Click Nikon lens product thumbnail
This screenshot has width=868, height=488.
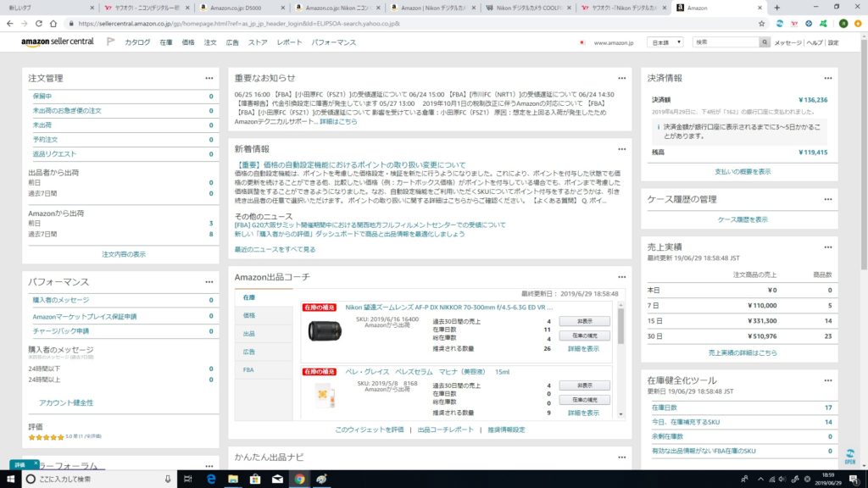pos(325,330)
